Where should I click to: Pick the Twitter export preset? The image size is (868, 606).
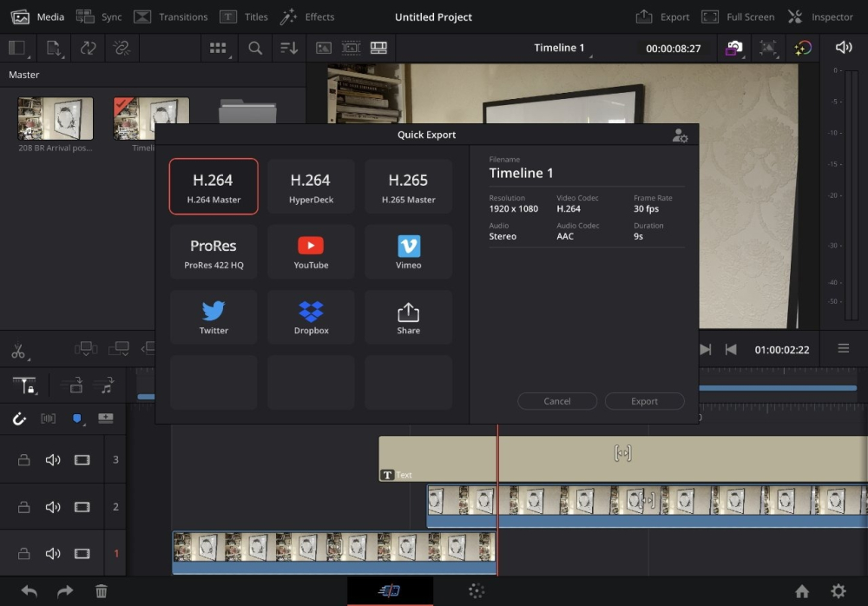click(x=214, y=317)
